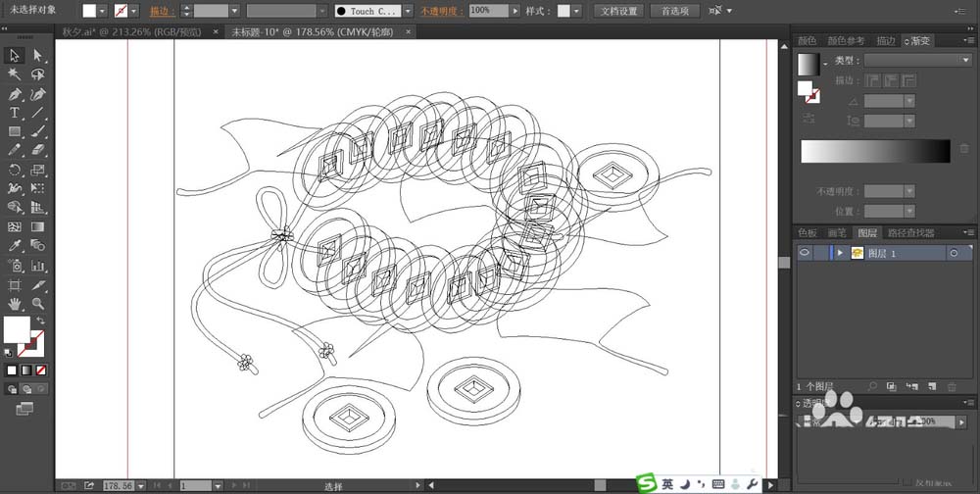
Task: Set paint mode to solid Color
Action: (x=11, y=370)
